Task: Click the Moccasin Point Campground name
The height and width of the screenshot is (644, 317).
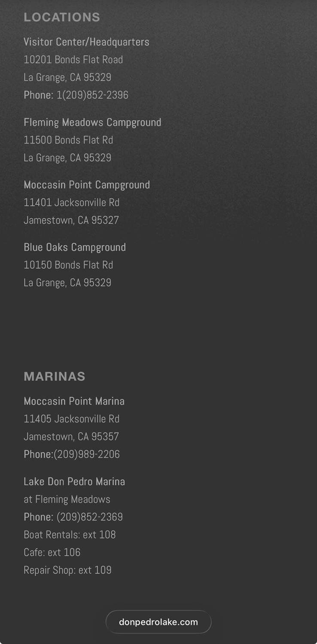Action: [87, 185]
